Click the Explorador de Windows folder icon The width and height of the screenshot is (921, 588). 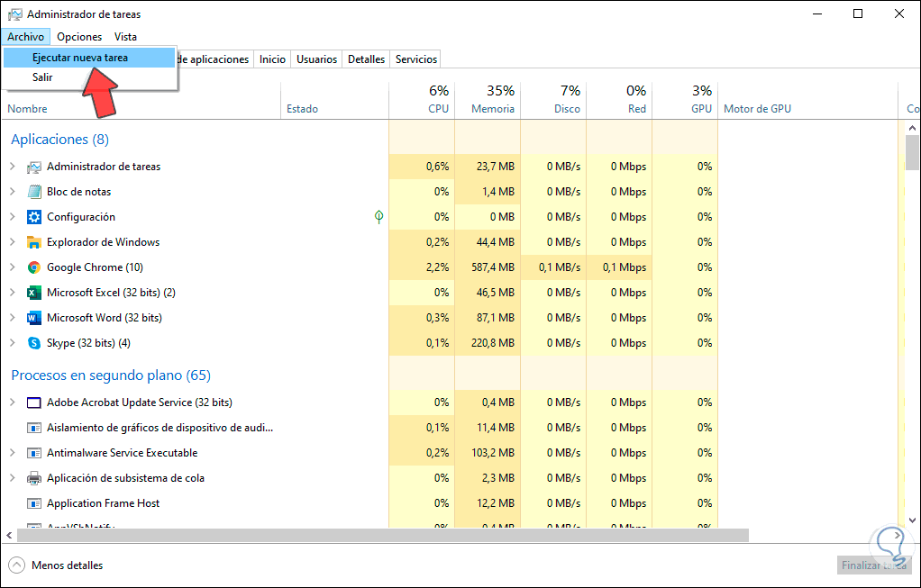click(x=34, y=242)
